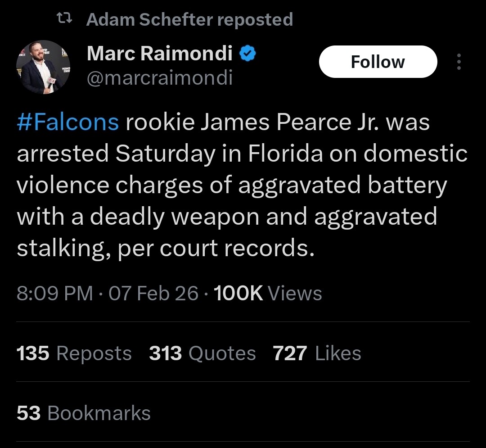Open the #Falcons hashtag
This screenshot has height=448, width=486.
(x=68, y=122)
